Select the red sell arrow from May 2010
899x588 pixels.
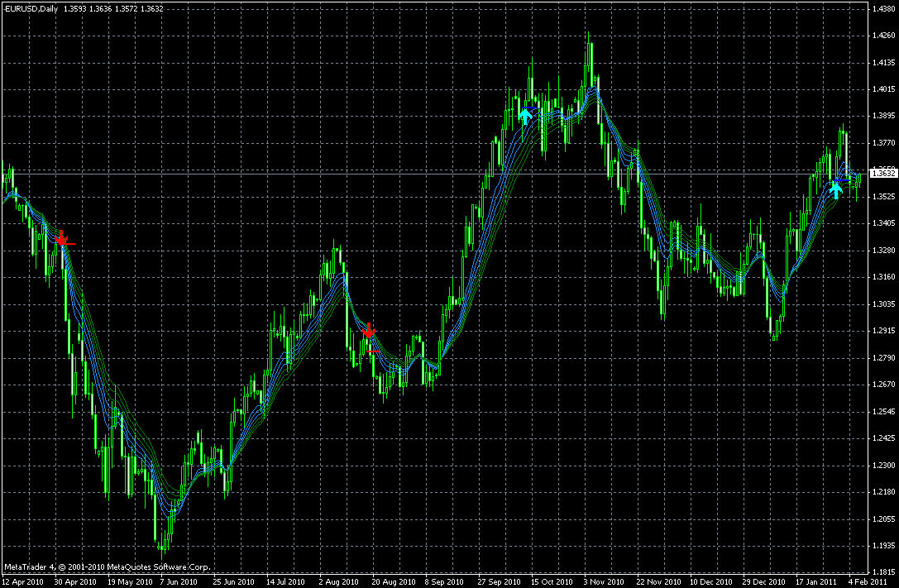(62, 237)
